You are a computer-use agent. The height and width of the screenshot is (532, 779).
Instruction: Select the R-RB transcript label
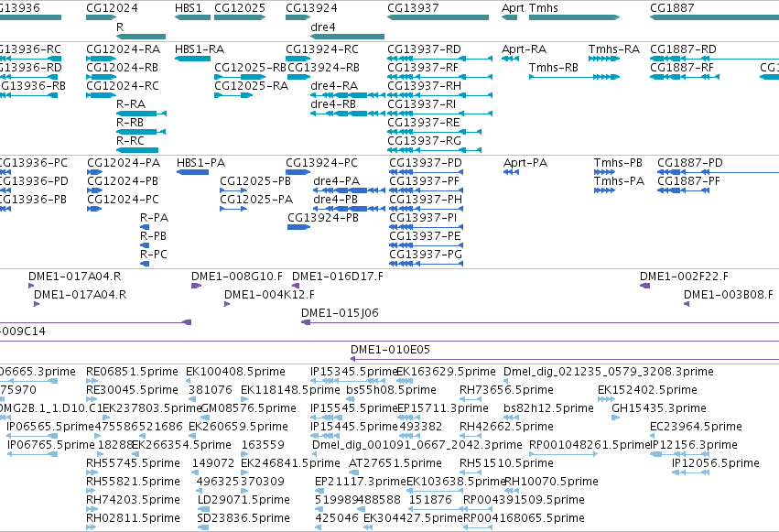pyautogui.click(x=130, y=123)
